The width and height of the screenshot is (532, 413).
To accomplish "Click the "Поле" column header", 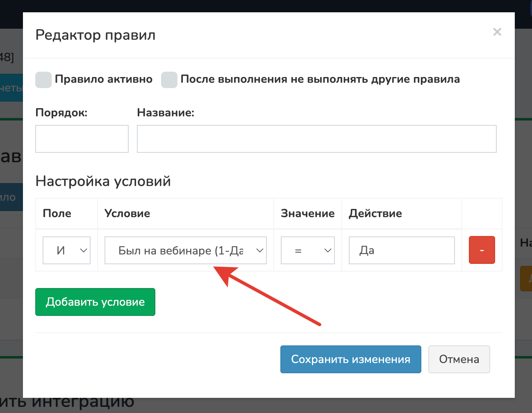I will [57, 213].
